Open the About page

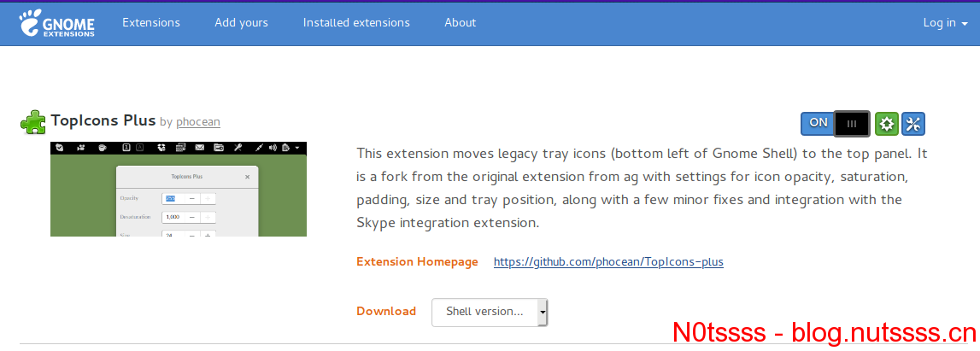[x=460, y=22]
